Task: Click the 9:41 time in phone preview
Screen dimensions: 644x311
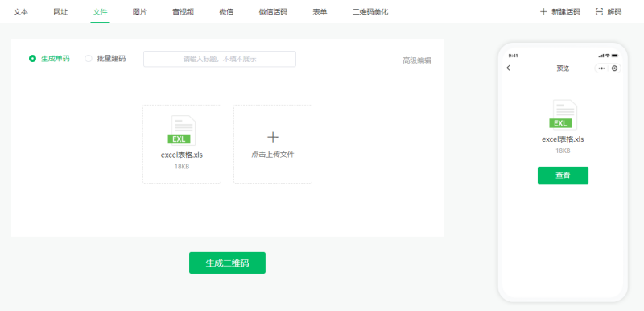Action: click(x=513, y=56)
